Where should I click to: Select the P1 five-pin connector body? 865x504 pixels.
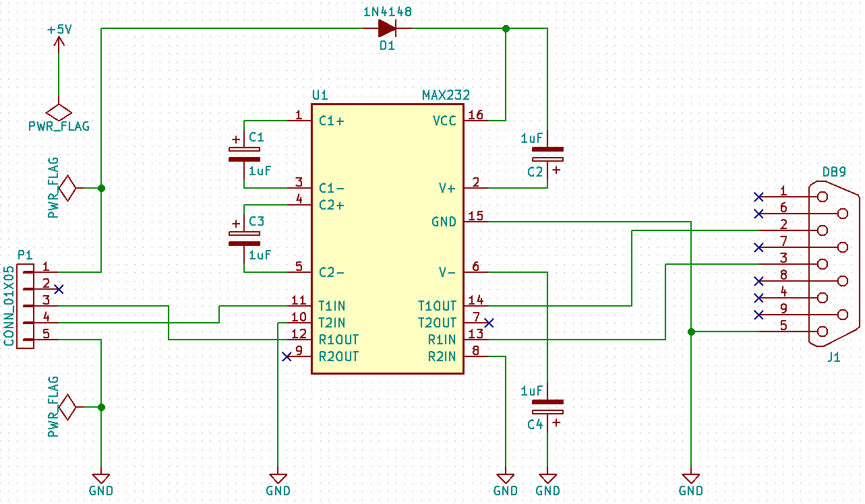tap(25, 306)
